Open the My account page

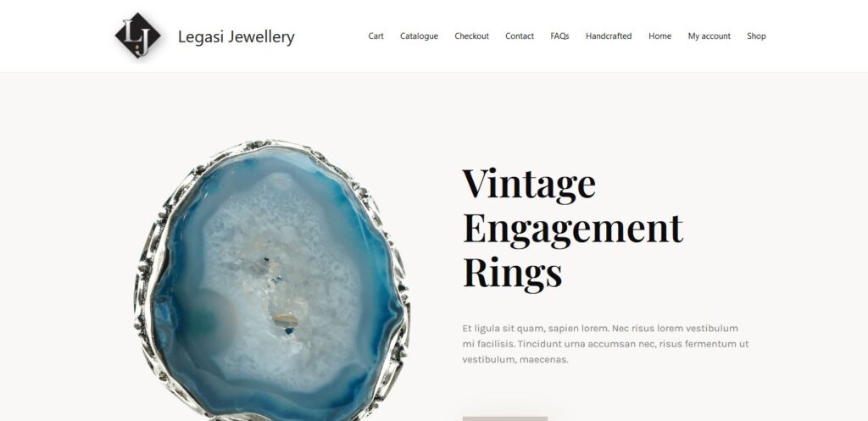pos(709,36)
